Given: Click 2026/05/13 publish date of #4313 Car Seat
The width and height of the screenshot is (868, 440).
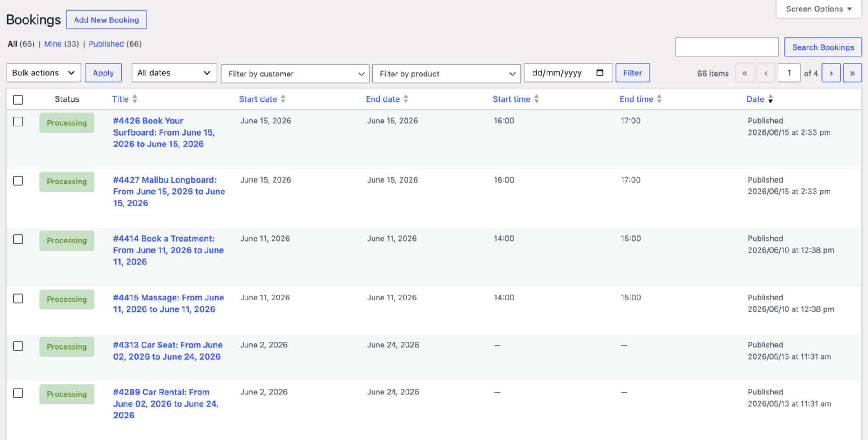Looking at the screenshot, I should click(x=789, y=357).
